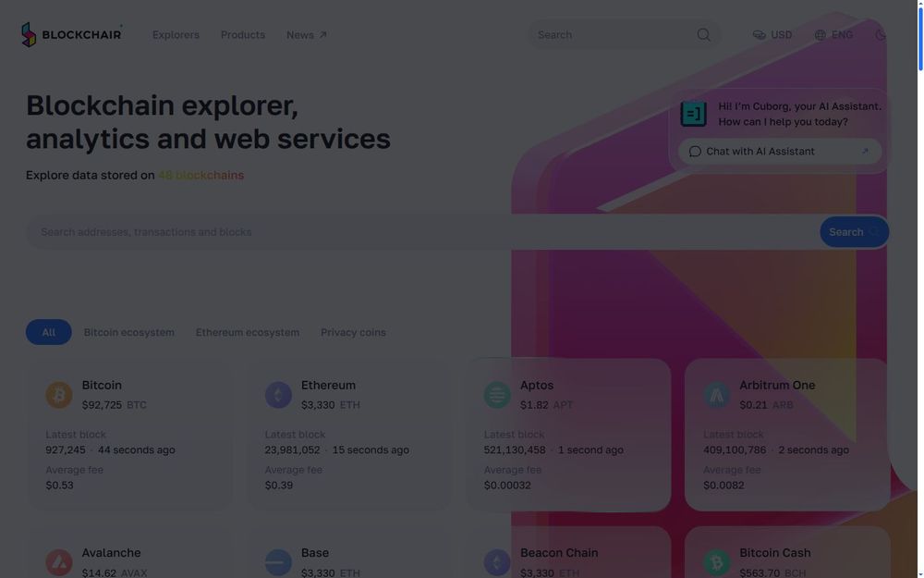Select the Privacy coins tab
The width and height of the screenshot is (924, 578).
(x=353, y=332)
